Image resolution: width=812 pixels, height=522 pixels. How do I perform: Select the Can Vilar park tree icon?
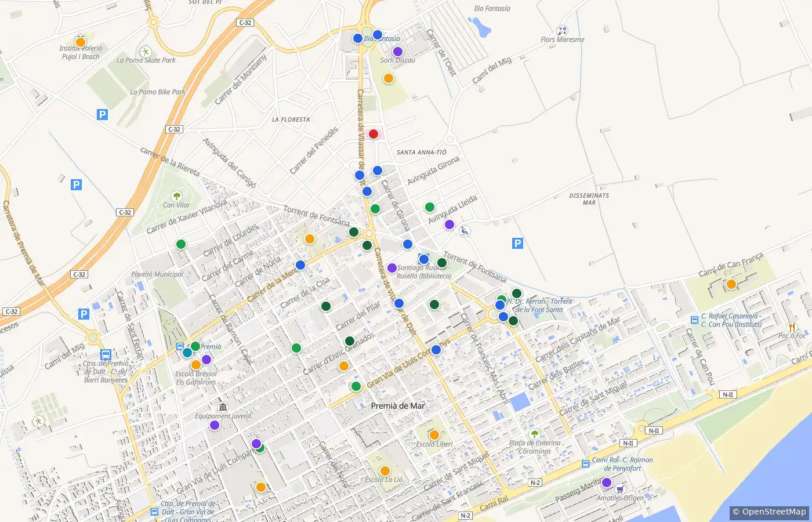(x=176, y=196)
